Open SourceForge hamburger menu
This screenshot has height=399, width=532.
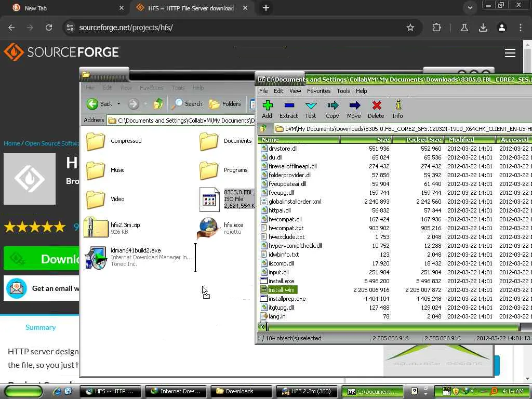pyautogui.click(x=510, y=52)
